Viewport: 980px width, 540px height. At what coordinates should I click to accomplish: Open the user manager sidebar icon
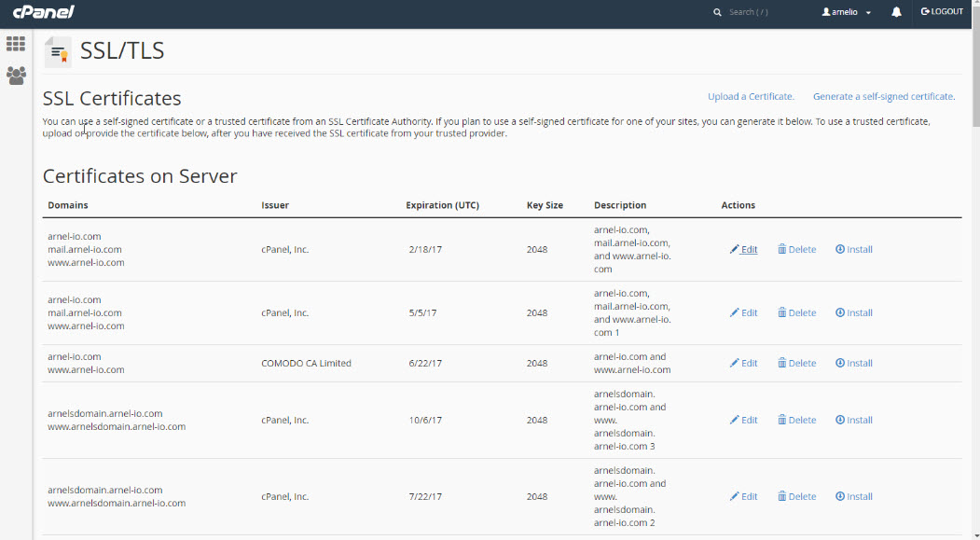tap(16, 76)
